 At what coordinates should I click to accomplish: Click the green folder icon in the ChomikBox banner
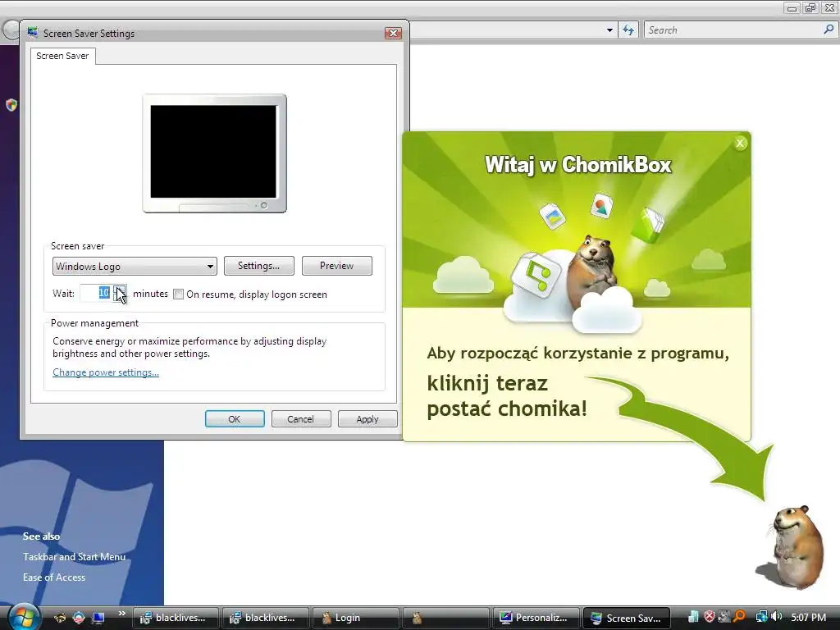tap(648, 224)
